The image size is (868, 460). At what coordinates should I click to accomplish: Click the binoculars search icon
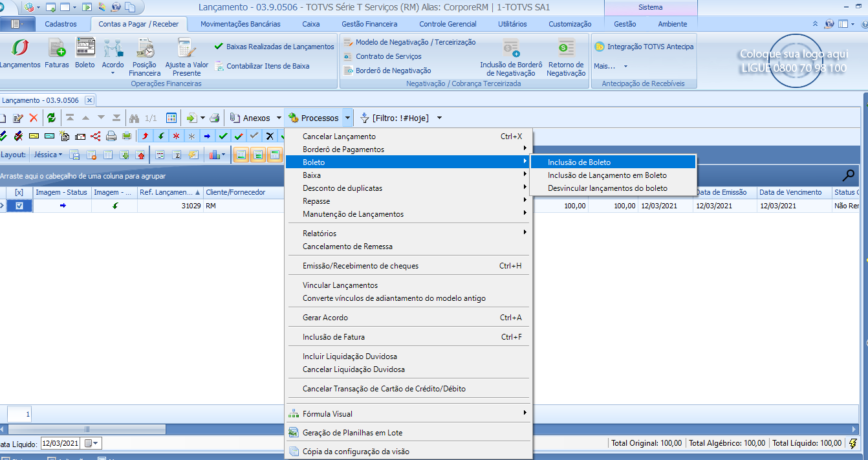coord(135,118)
